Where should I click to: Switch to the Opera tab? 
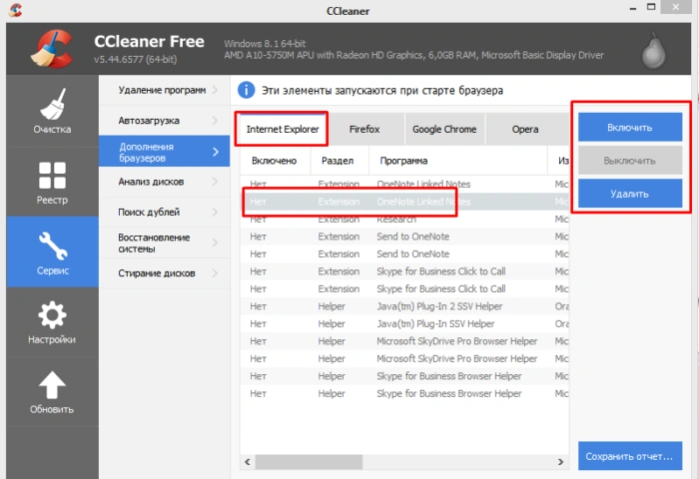point(525,129)
